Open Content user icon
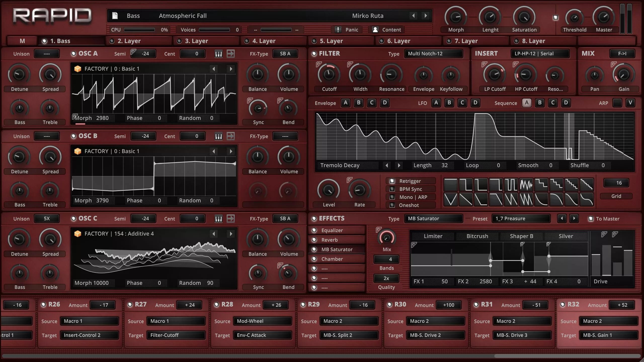Image resolution: width=644 pixels, height=362 pixels. [375, 30]
